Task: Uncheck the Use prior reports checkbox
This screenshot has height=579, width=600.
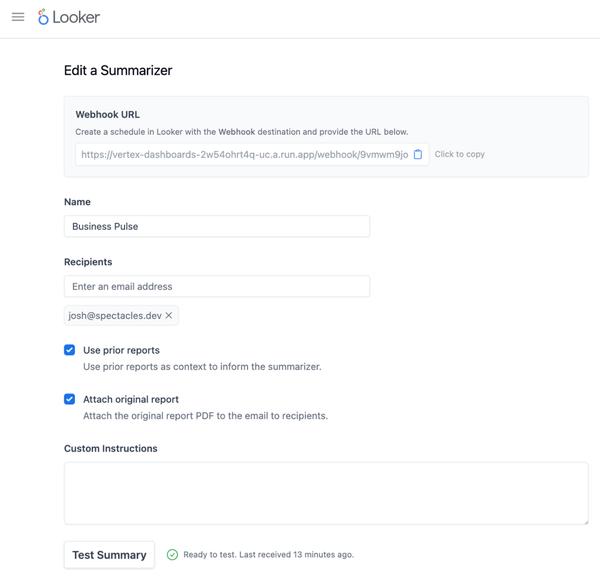Action: 70,350
